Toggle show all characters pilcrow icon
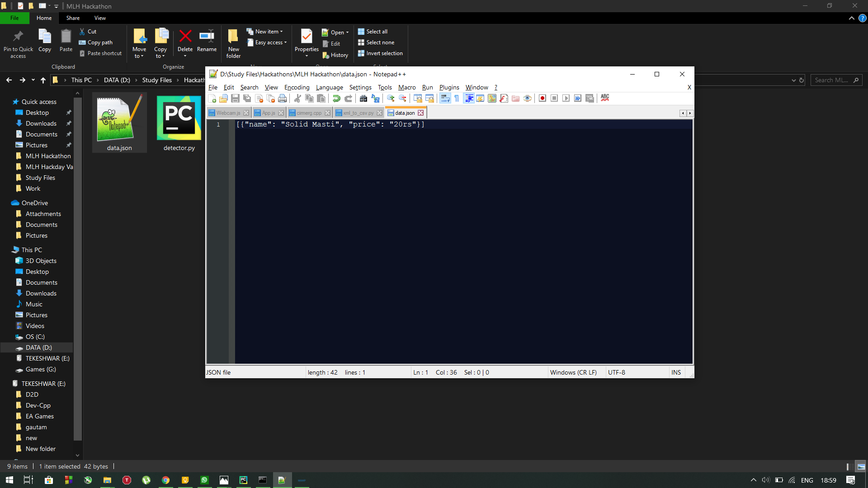Viewport: 868px width, 488px height. [457, 99]
